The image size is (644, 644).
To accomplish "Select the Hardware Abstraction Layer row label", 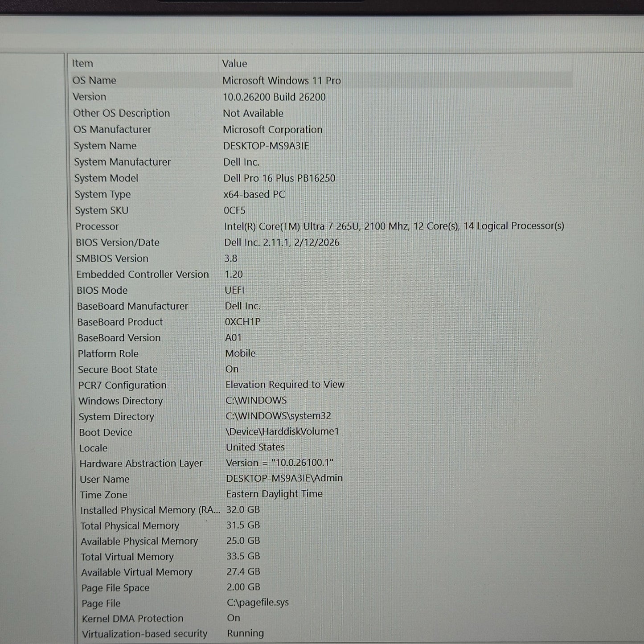I will pos(141,464).
